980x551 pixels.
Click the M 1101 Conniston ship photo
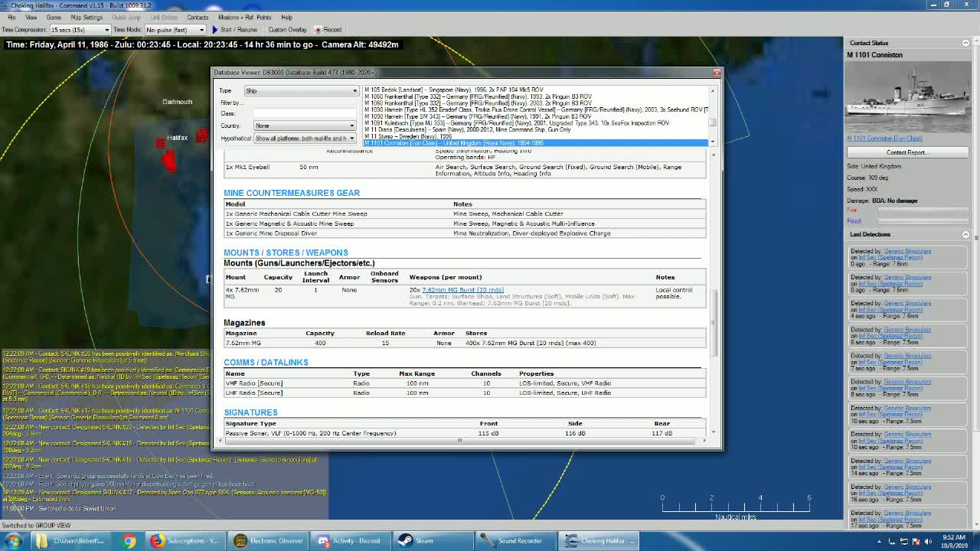tap(907, 97)
